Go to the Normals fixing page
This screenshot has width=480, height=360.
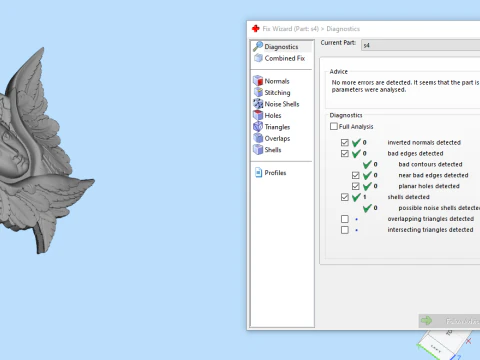(x=277, y=81)
